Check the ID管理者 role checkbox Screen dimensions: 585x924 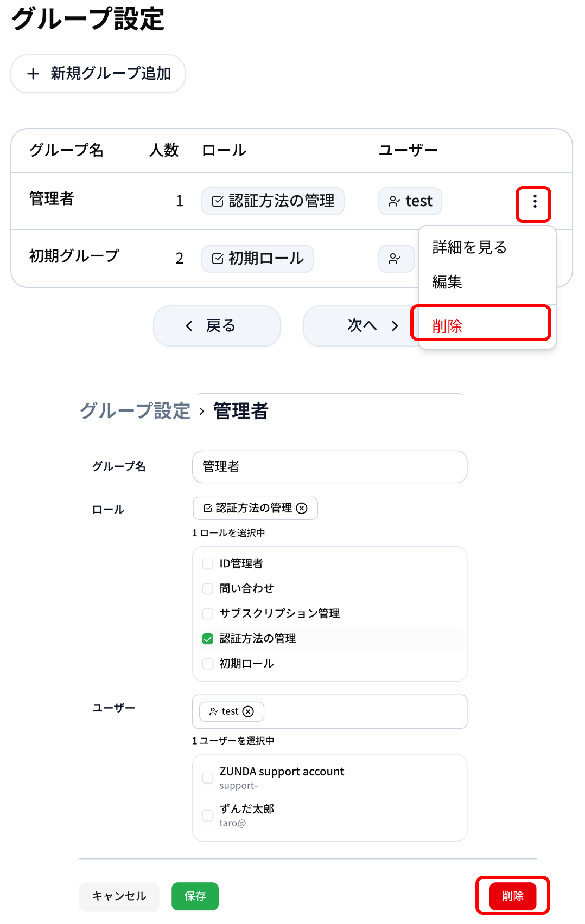pos(208,564)
